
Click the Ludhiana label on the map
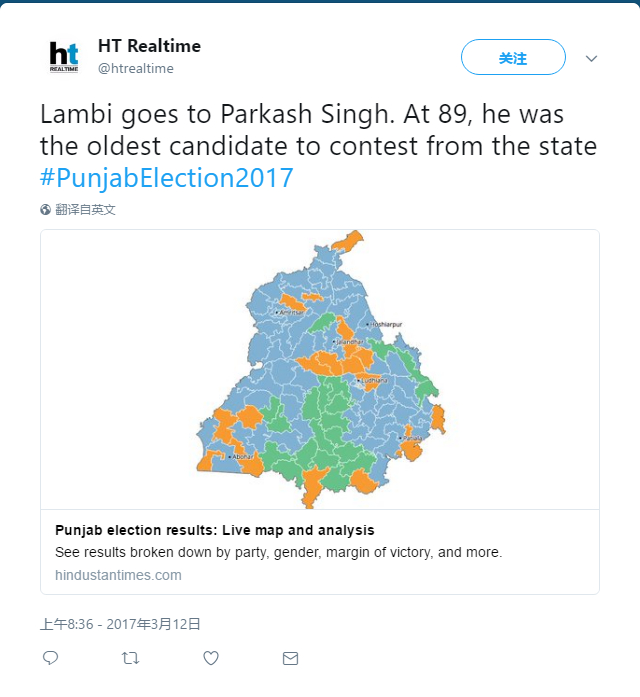click(376, 382)
